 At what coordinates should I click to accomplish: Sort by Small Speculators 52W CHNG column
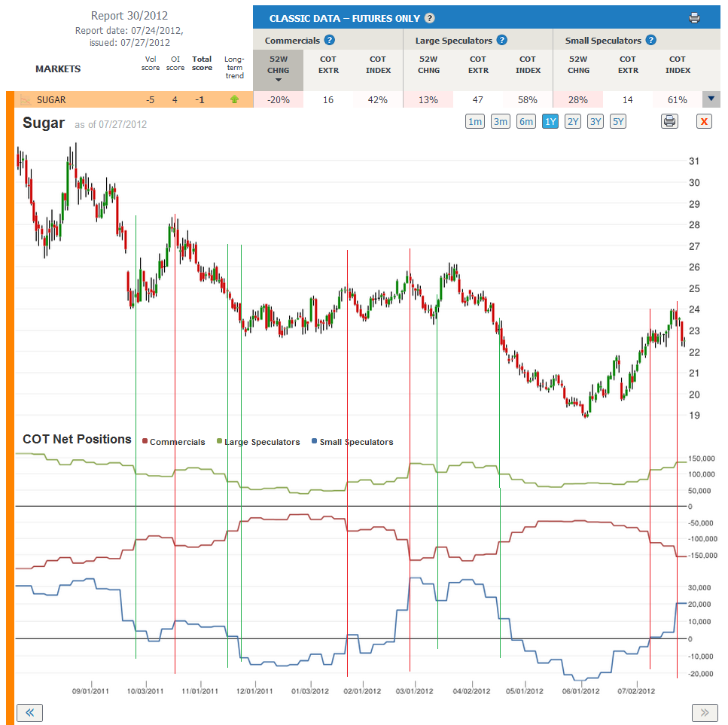[x=578, y=65]
